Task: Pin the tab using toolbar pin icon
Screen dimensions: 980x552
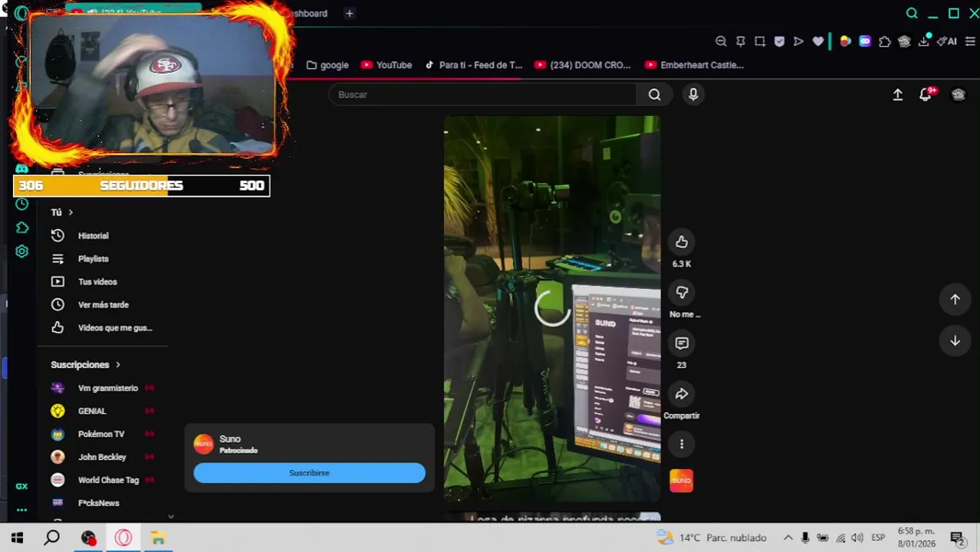Action: [x=741, y=41]
